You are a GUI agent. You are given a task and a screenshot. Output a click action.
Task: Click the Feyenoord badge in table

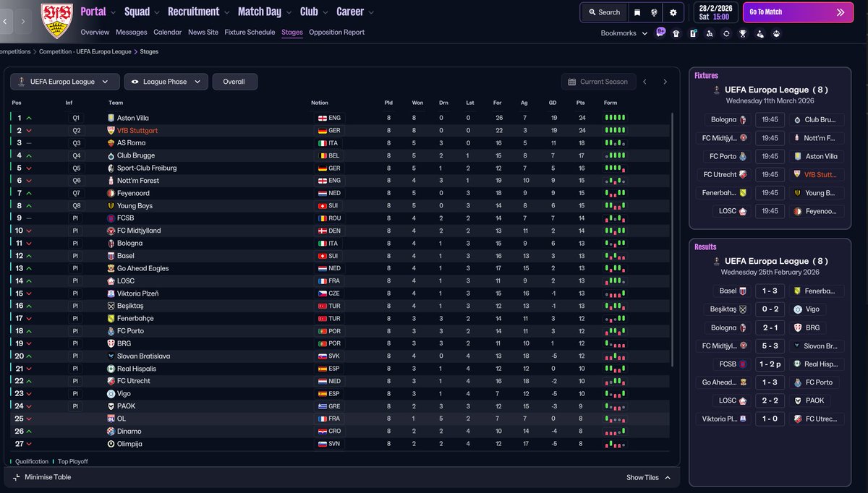point(111,193)
